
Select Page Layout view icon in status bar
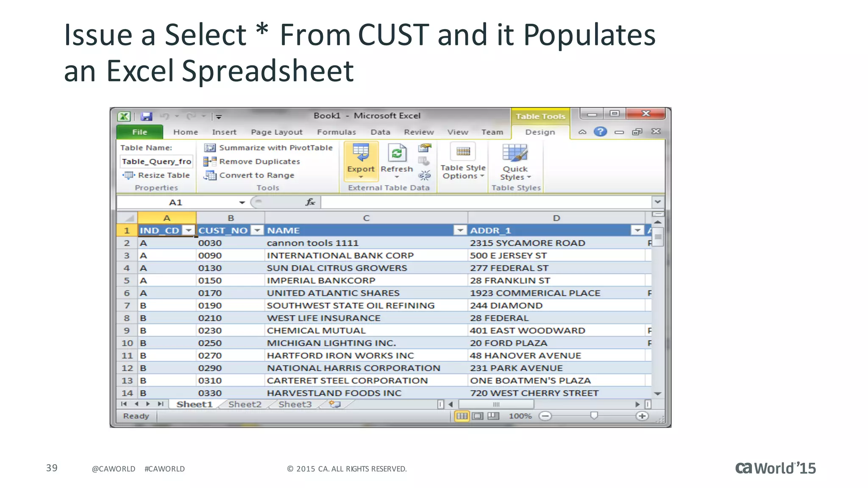click(x=478, y=416)
